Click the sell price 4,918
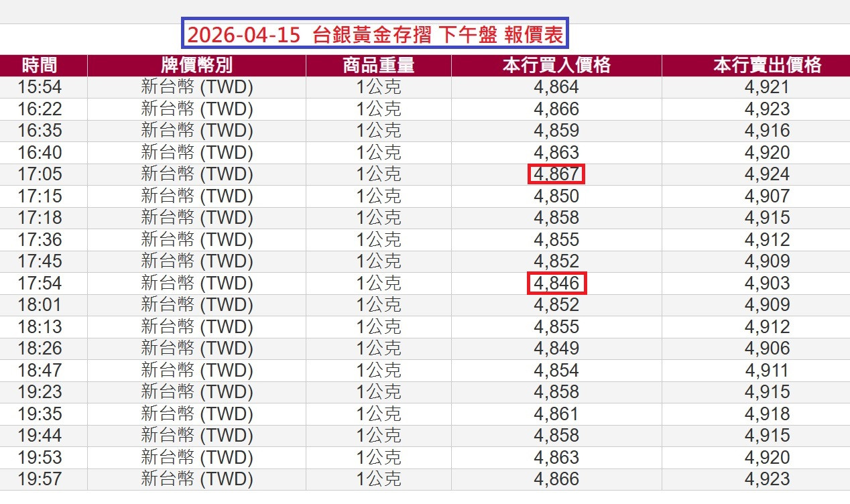850x504 pixels. (767, 414)
